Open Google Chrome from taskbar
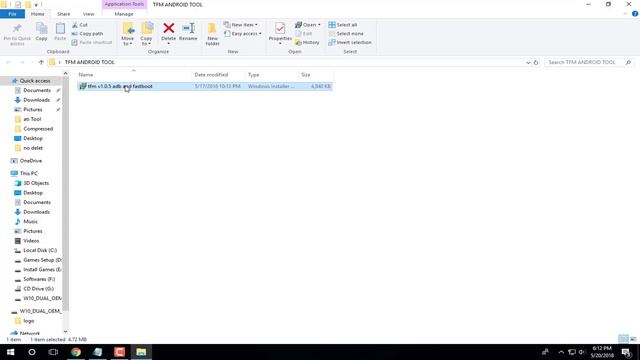 point(76,352)
